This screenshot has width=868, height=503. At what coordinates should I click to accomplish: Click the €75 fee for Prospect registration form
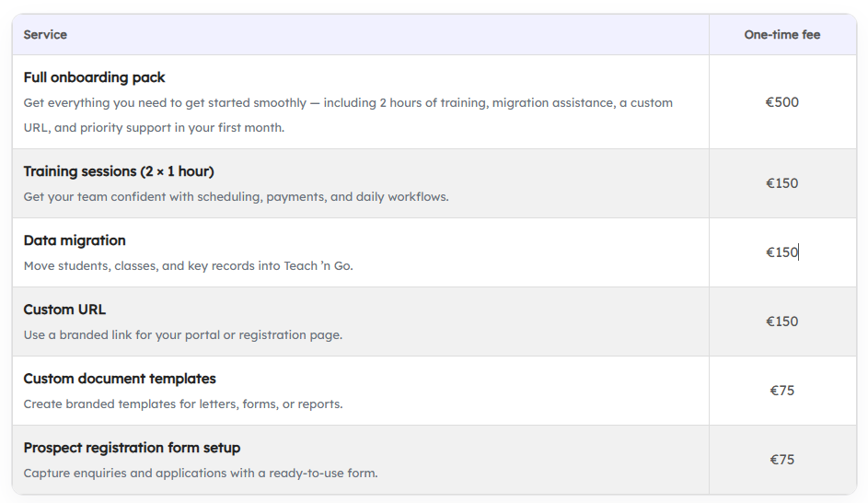pyautogui.click(x=782, y=460)
